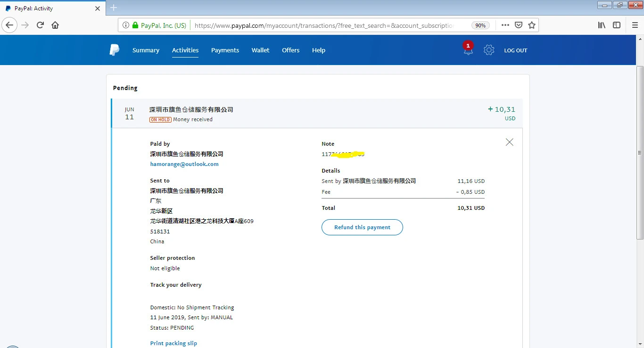644x348 pixels.
Task: Go forward to the next page
Action: (25, 25)
